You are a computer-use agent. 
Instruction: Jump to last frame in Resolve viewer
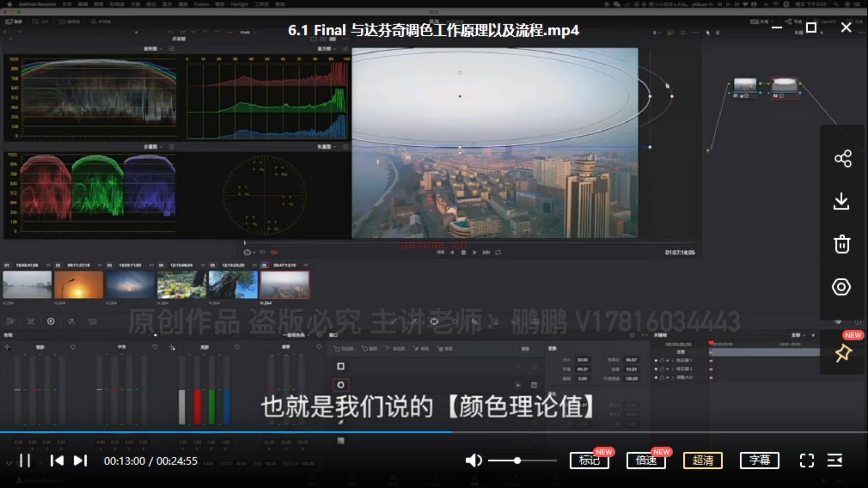486,252
